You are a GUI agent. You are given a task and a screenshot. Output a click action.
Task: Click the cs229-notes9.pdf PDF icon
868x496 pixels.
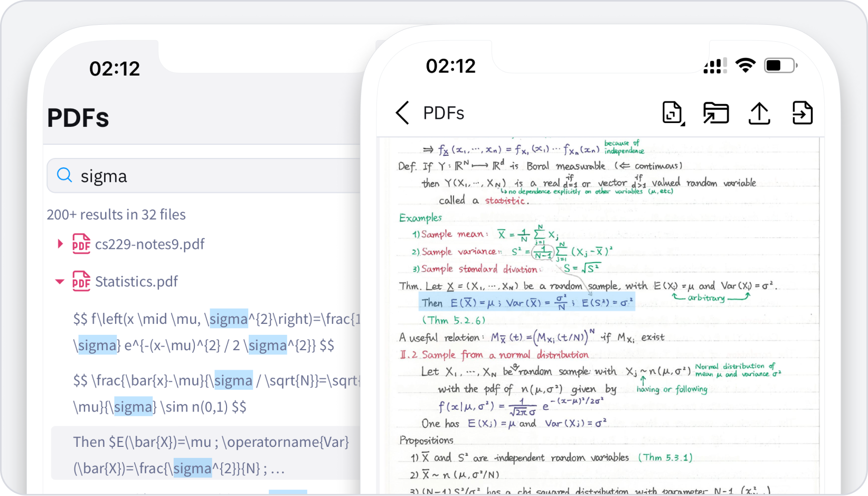coord(81,244)
